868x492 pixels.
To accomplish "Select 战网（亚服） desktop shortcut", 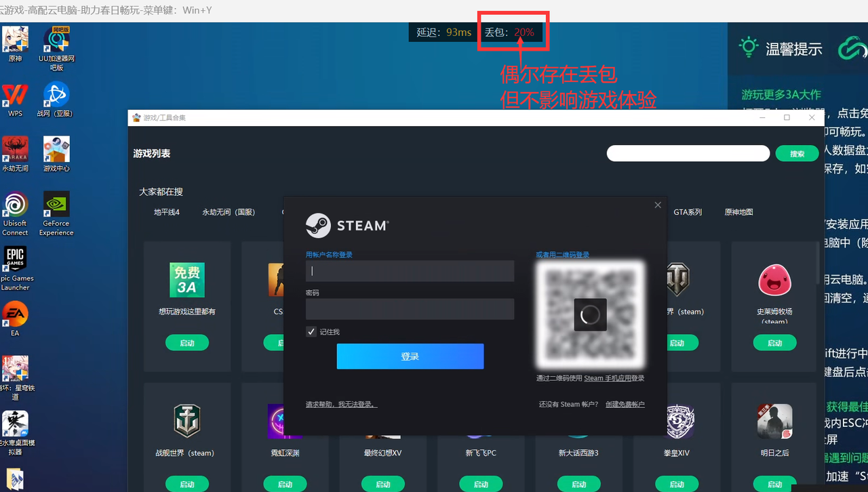I will (x=56, y=99).
